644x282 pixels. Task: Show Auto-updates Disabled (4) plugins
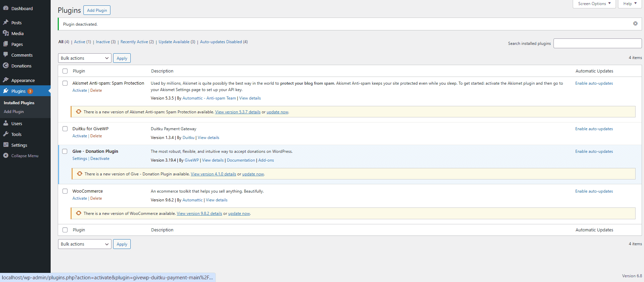(x=224, y=42)
